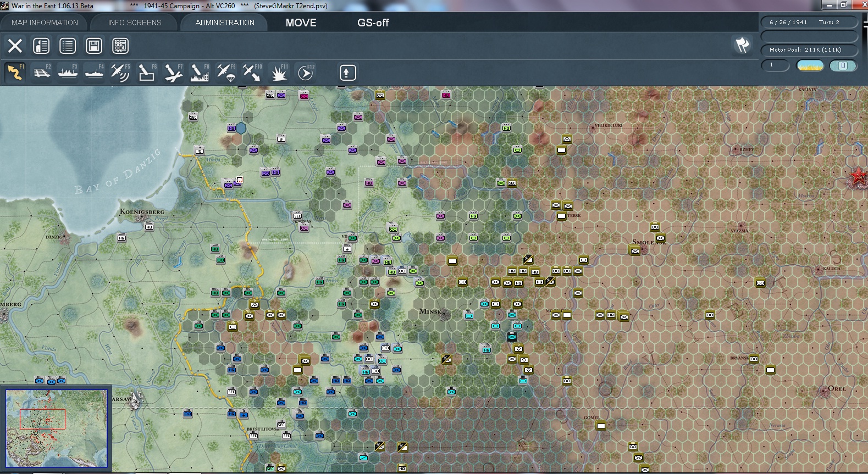This screenshot has height=474, width=868.
Task: Select the Rail mode (F2) icon
Action: (42, 73)
